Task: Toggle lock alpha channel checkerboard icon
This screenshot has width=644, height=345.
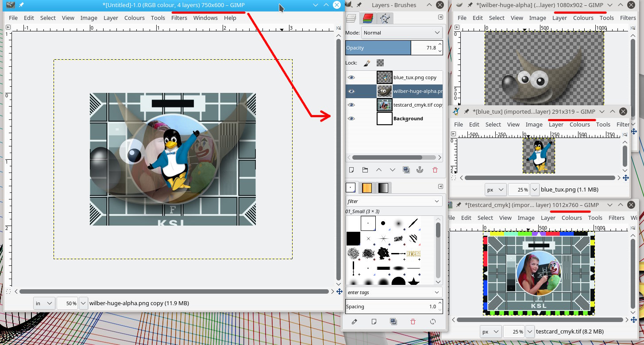Action: tap(380, 63)
